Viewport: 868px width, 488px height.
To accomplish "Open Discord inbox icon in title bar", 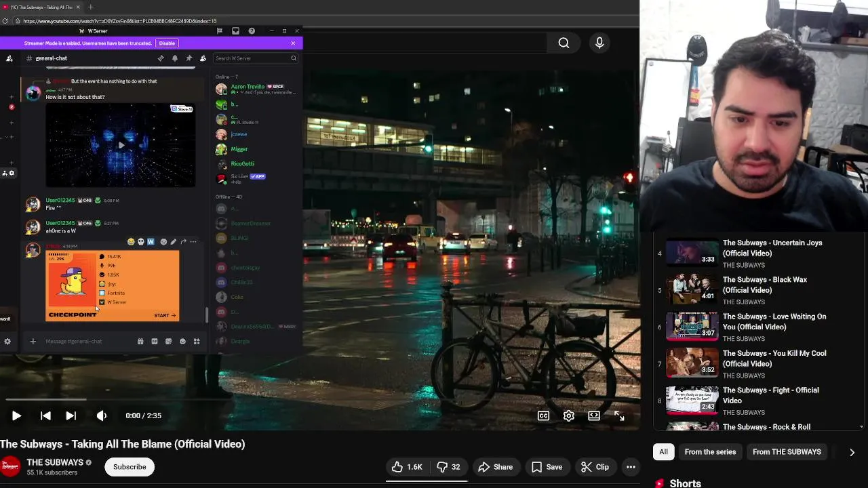I will 235,31.
